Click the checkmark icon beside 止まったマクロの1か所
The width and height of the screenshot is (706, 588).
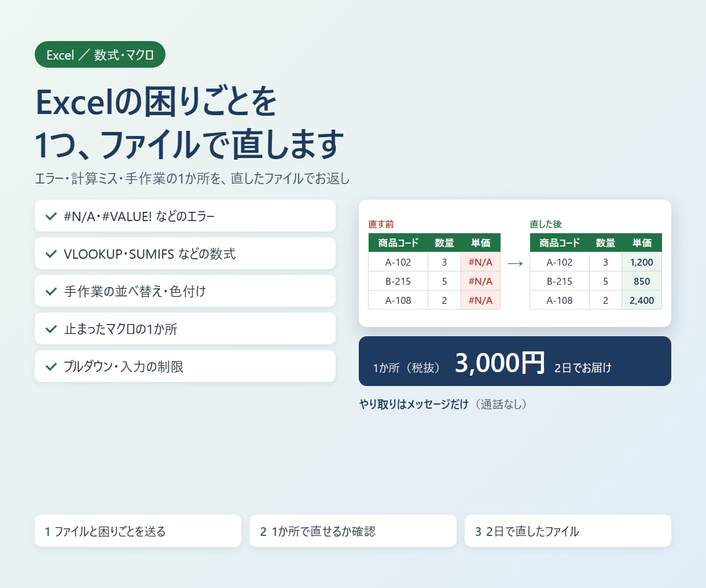(x=51, y=329)
